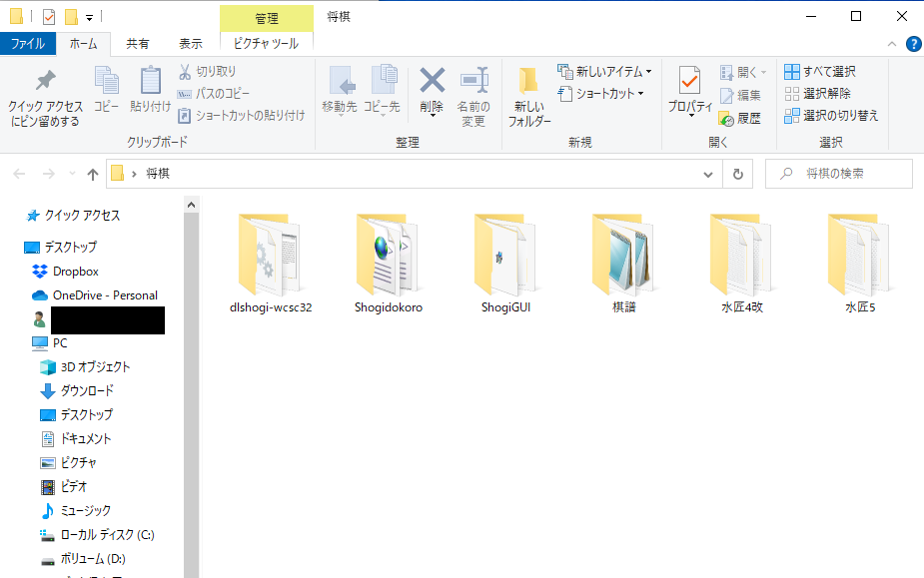The image size is (924, 578).
Task: Click the 編集 edit ribbon item
Action: click(x=741, y=95)
